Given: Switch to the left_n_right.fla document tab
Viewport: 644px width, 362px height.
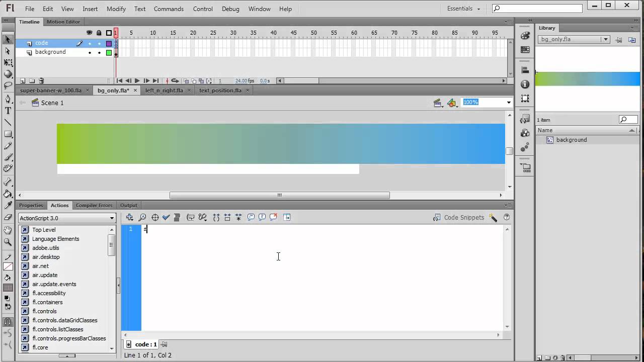Looking at the screenshot, I should (164, 90).
